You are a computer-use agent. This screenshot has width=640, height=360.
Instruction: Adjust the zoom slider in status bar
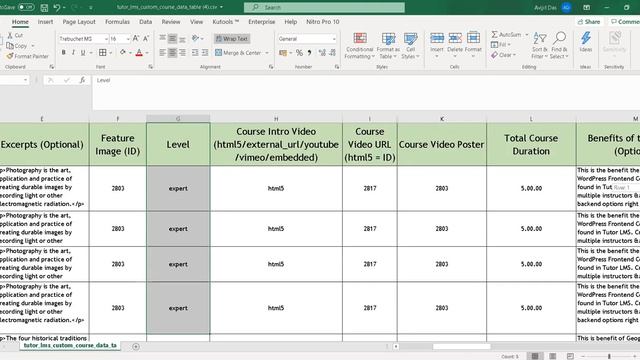(x=609, y=356)
